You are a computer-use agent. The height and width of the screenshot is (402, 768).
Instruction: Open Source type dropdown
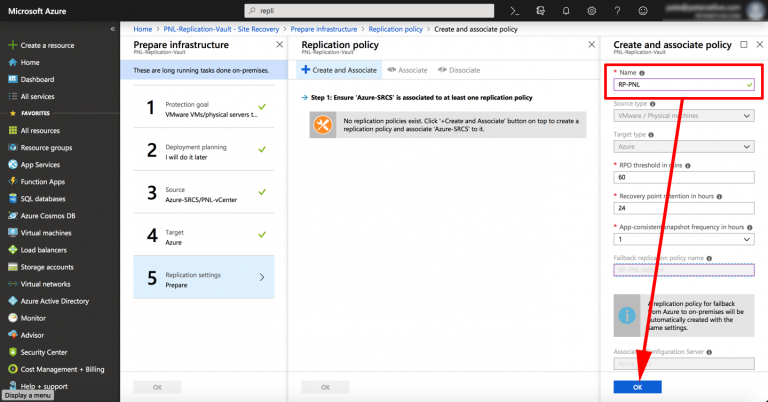[x=684, y=116]
